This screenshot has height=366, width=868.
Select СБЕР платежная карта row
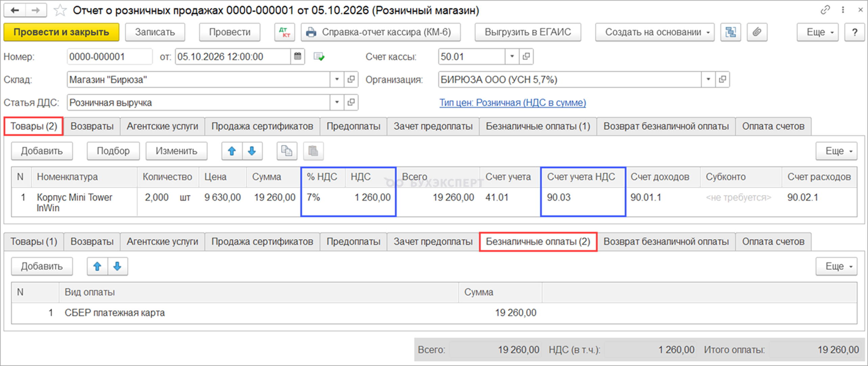434,313
